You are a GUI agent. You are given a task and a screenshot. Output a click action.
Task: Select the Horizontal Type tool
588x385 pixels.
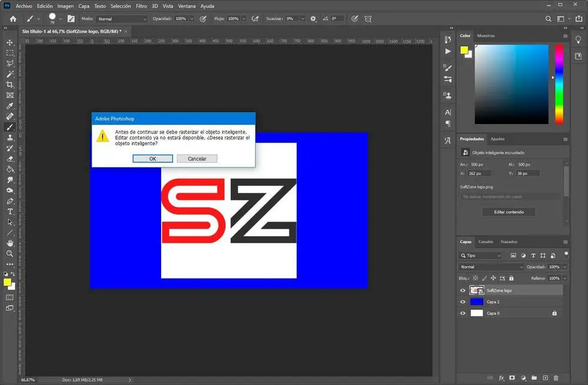tap(10, 212)
